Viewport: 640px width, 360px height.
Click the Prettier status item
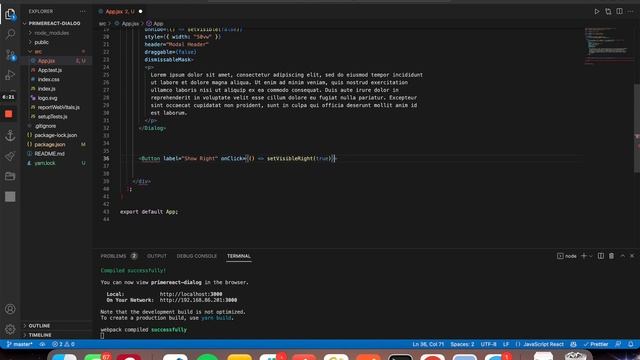pos(596,344)
